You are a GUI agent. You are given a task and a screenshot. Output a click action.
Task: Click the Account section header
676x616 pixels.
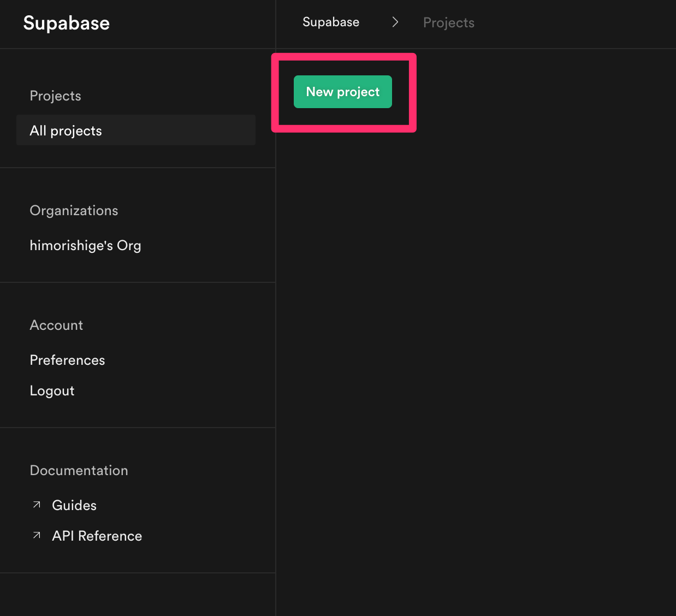point(56,325)
